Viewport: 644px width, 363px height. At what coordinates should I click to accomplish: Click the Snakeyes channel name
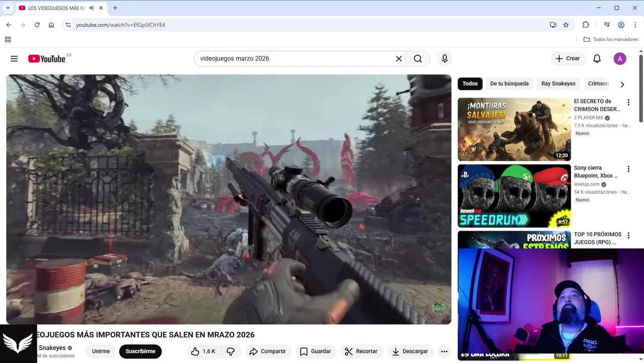coord(52,348)
